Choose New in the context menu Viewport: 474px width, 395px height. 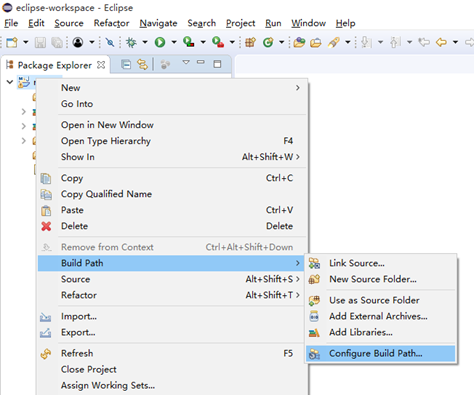pos(172,88)
